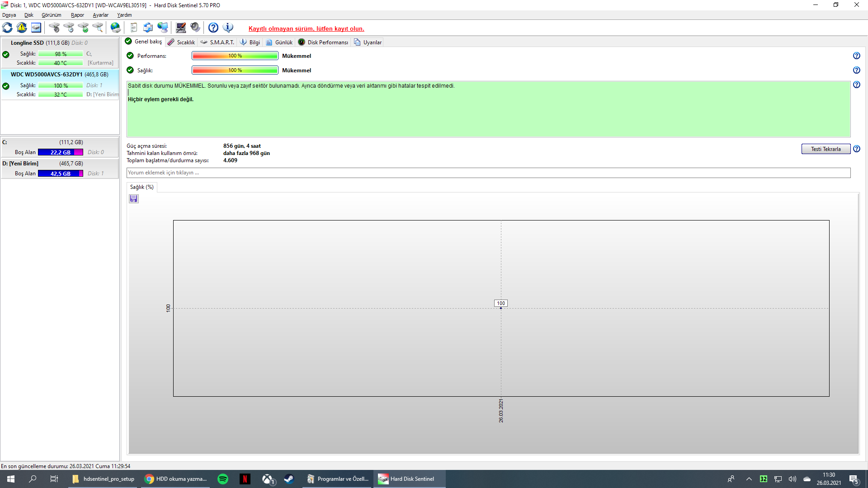Click the globe and disk toolbar icon
The height and width of the screenshot is (488, 868).
click(116, 28)
